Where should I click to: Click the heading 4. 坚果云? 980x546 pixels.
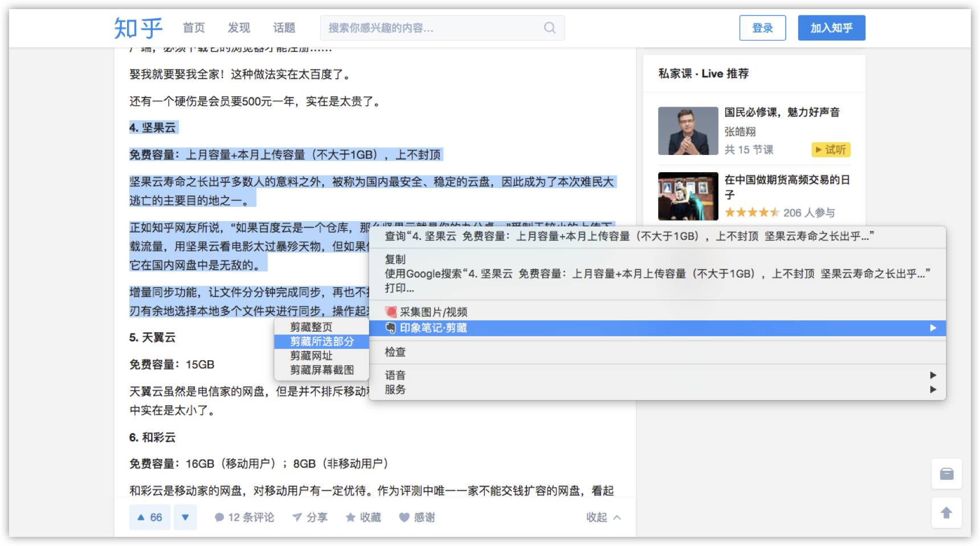(x=153, y=128)
